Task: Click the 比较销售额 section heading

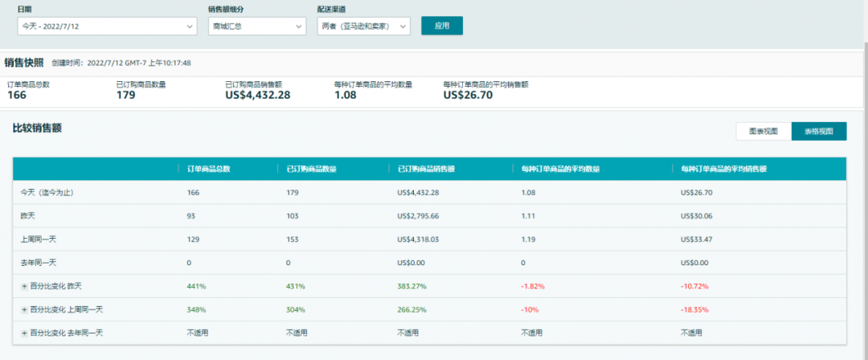Action: click(x=37, y=128)
